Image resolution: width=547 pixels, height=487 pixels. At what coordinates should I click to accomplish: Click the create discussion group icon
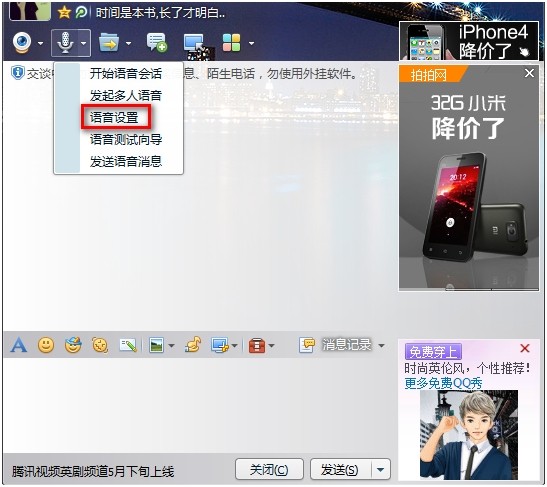(x=157, y=43)
